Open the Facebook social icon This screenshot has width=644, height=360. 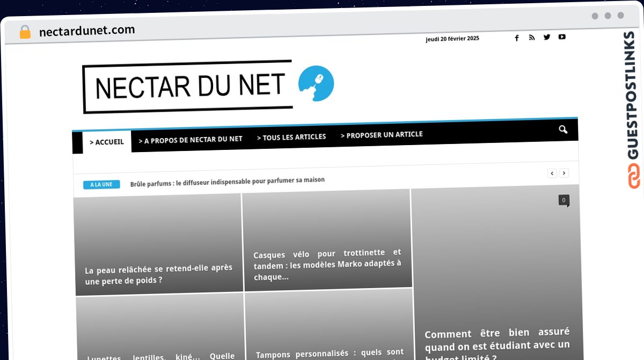click(x=517, y=38)
